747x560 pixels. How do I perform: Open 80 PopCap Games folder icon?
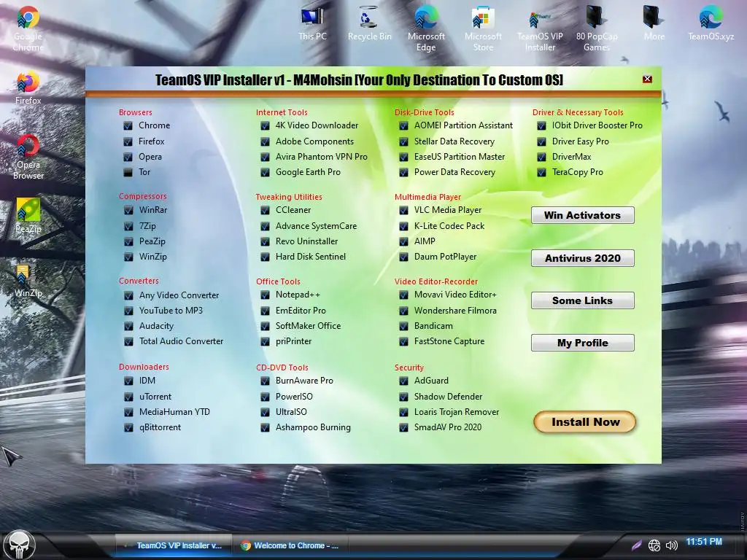click(597, 28)
